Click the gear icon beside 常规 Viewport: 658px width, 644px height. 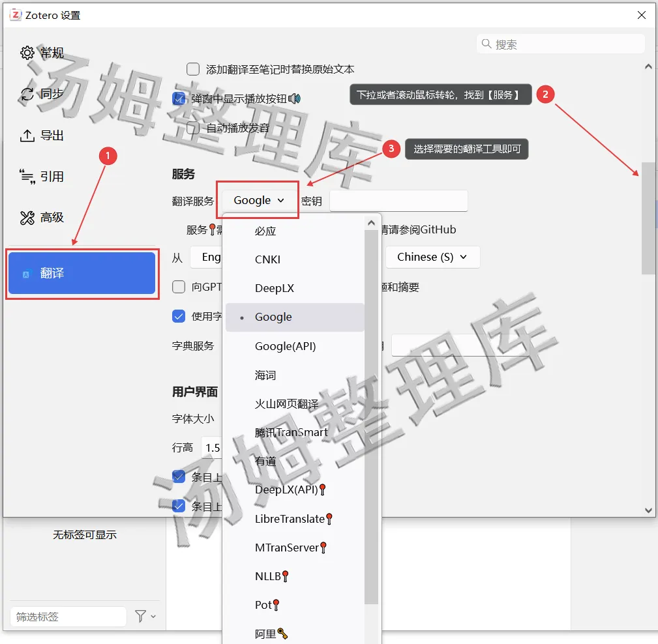click(x=27, y=53)
